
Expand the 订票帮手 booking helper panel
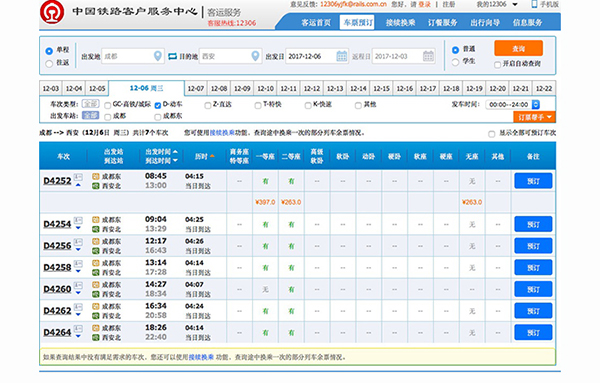coord(535,117)
